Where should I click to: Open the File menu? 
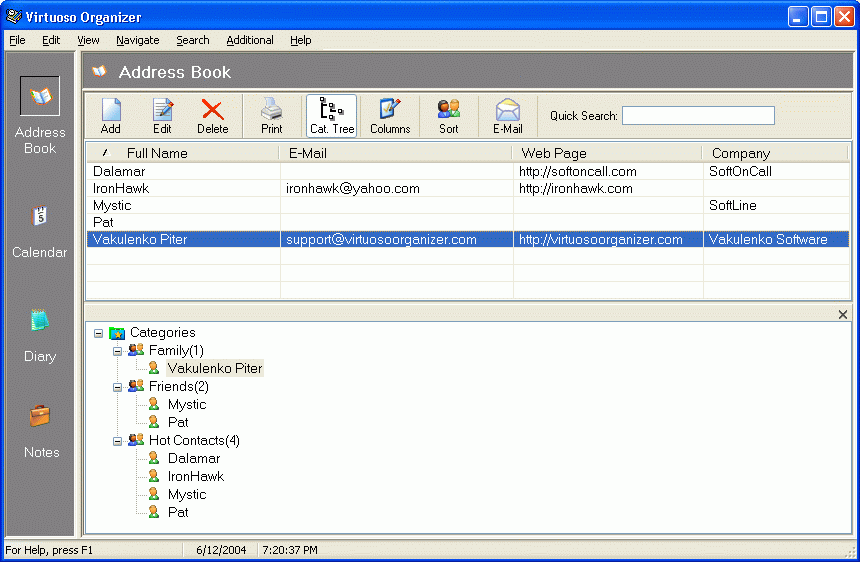pyautogui.click(x=17, y=40)
